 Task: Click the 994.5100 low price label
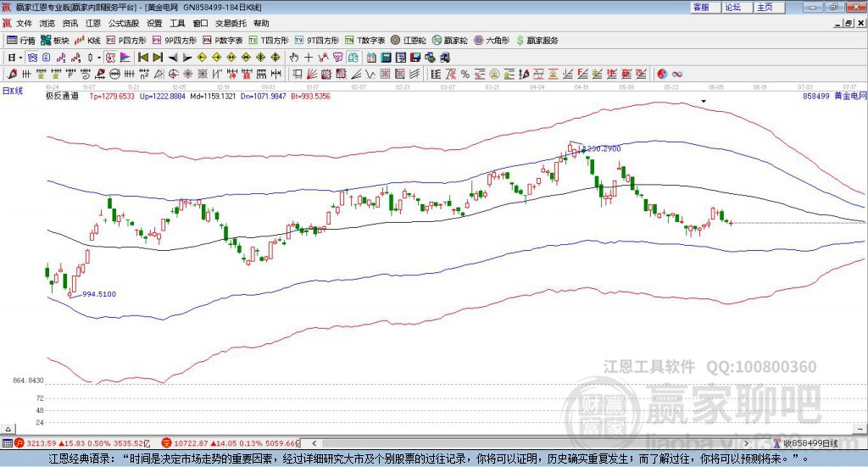99,294
